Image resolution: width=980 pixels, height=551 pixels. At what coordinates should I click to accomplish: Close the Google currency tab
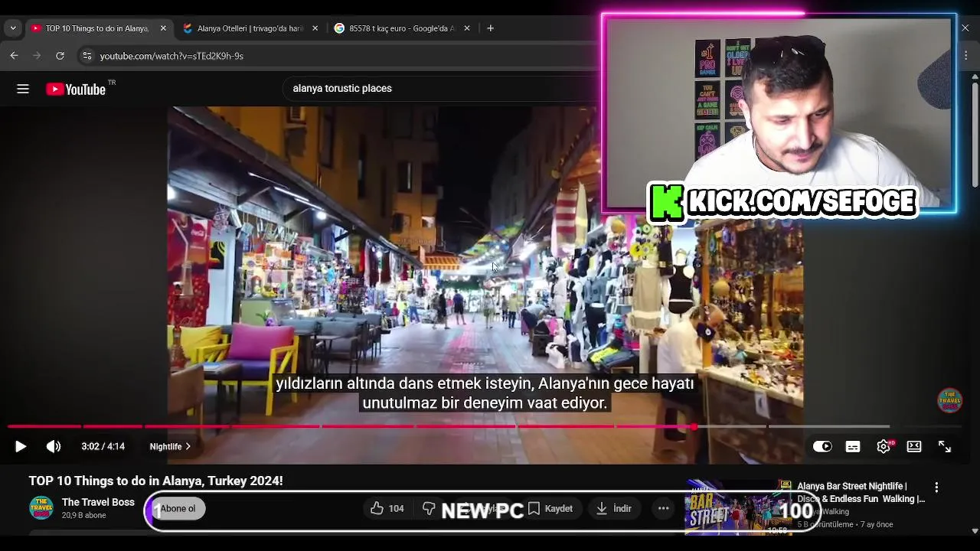[x=466, y=28]
